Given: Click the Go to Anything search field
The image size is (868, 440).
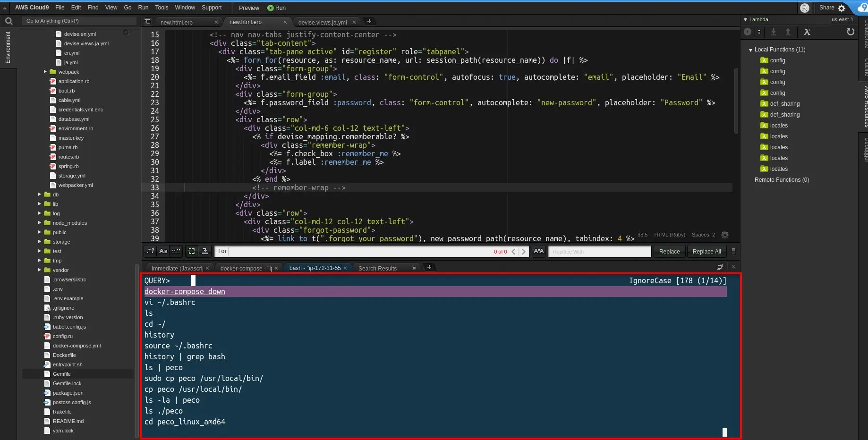Looking at the screenshot, I should point(79,21).
